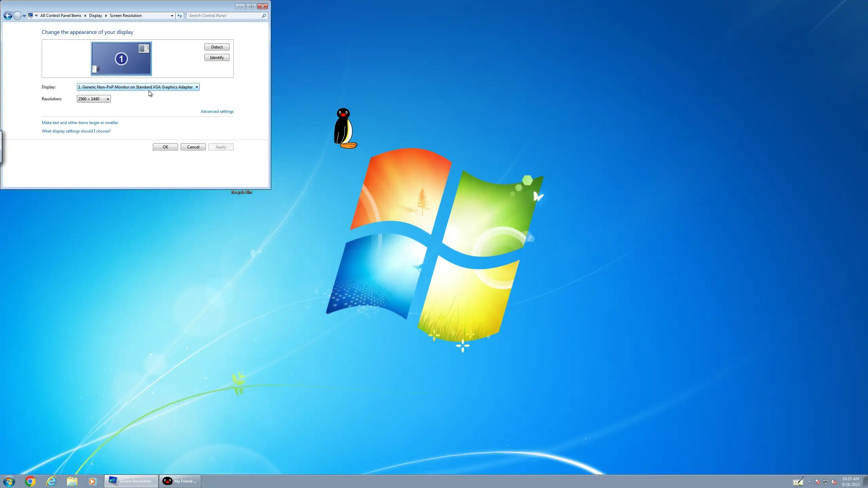Viewport: 868px width, 488px height.
Task: Click the Search Control Panel field
Action: click(x=224, y=16)
